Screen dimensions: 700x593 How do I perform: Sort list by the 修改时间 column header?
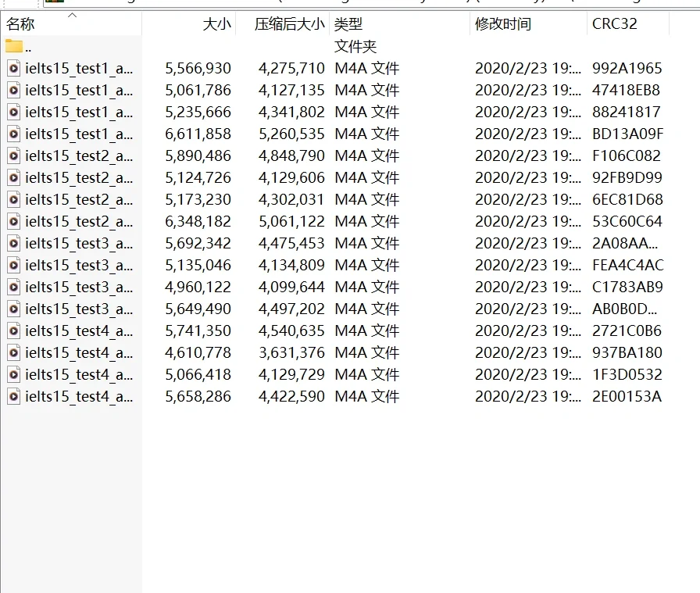pyautogui.click(x=529, y=23)
